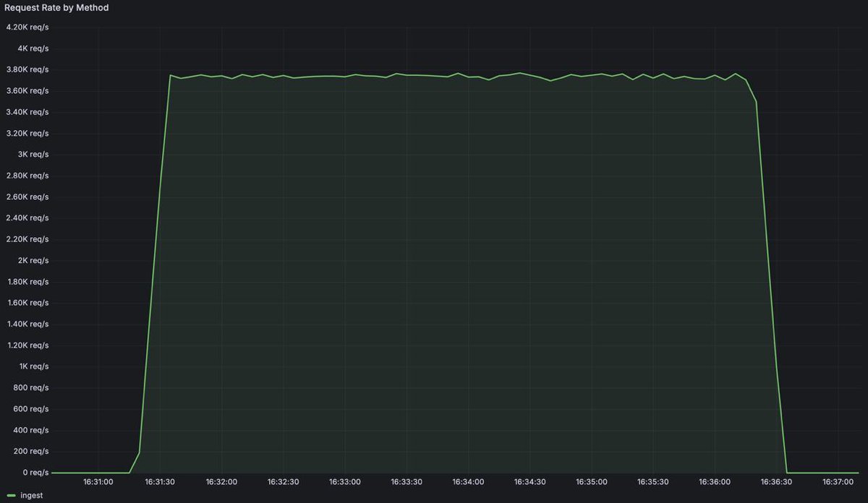Image resolution: width=868 pixels, height=503 pixels.
Task: Select the 400 req/s y-axis label
Action: click(x=31, y=430)
